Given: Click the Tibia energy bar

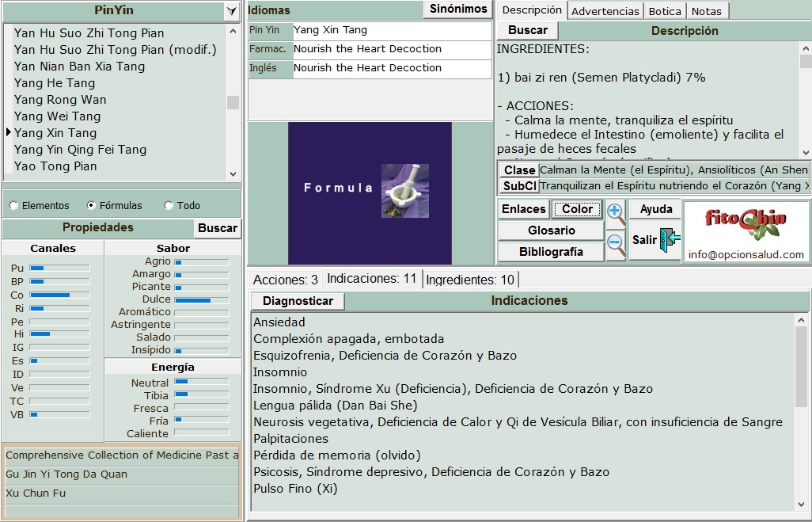Looking at the screenshot, I should [x=202, y=394].
